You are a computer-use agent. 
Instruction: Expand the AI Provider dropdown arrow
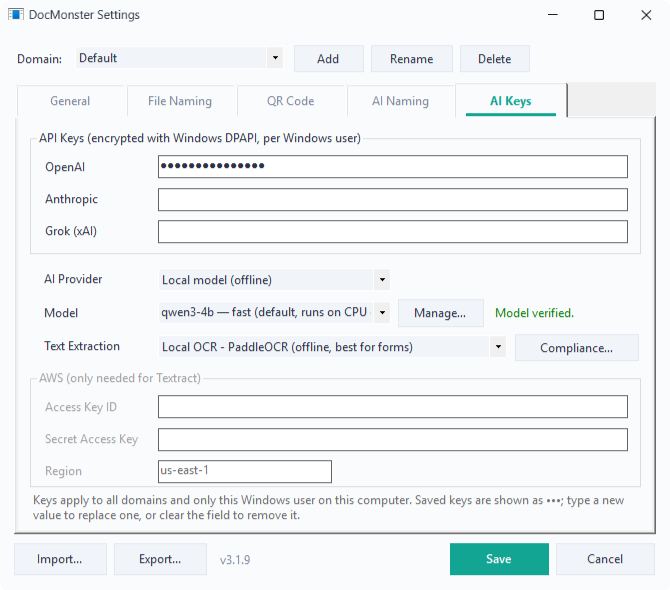pyautogui.click(x=382, y=280)
